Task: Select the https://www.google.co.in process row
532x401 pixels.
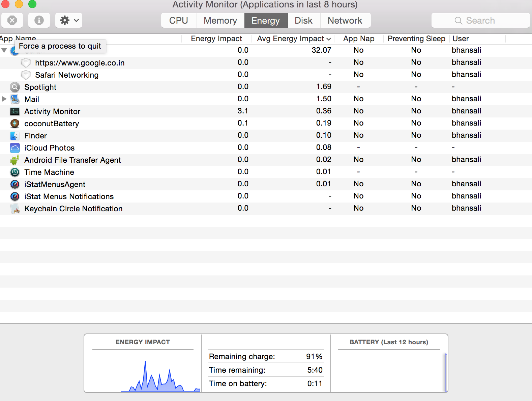Action: coord(266,63)
